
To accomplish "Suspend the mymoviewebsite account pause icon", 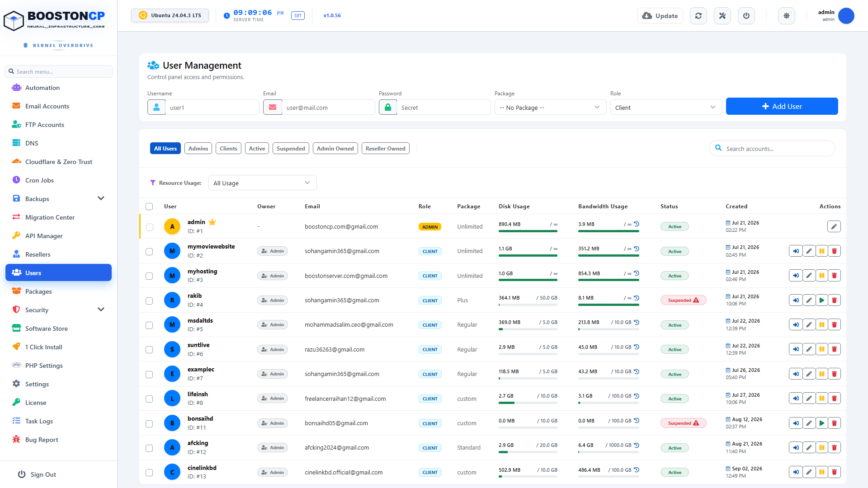I will click(x=822, y=251).
